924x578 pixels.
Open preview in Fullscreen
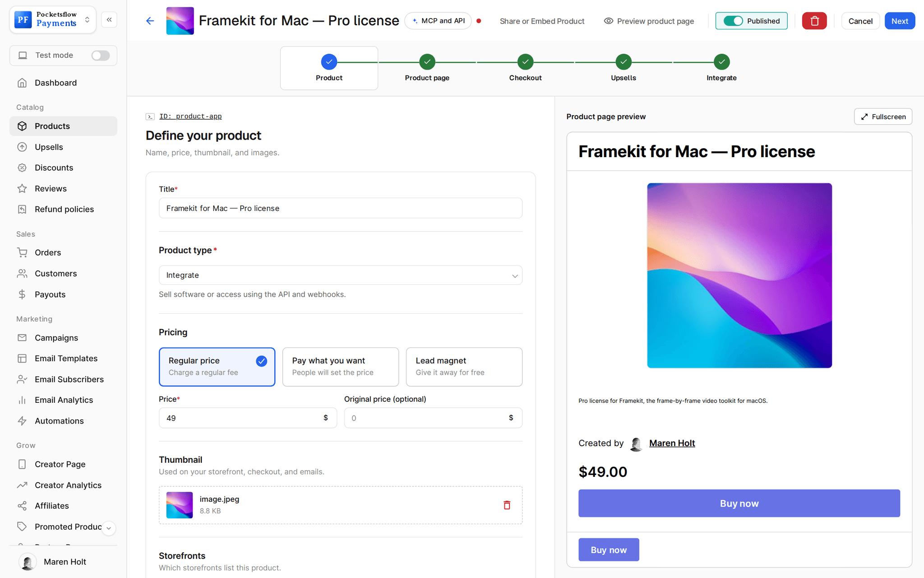click(883, 117)
